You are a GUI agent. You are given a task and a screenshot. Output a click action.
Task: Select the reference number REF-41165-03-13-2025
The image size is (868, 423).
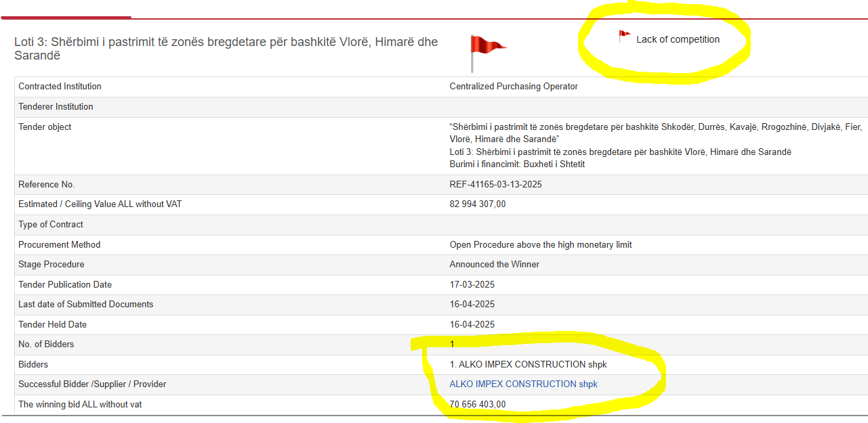[x=495, y=185]
